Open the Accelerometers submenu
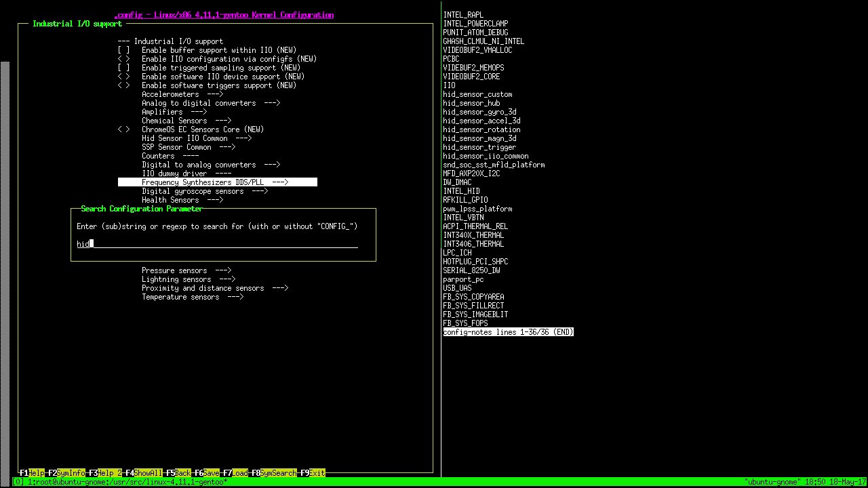 coord(182,94)
